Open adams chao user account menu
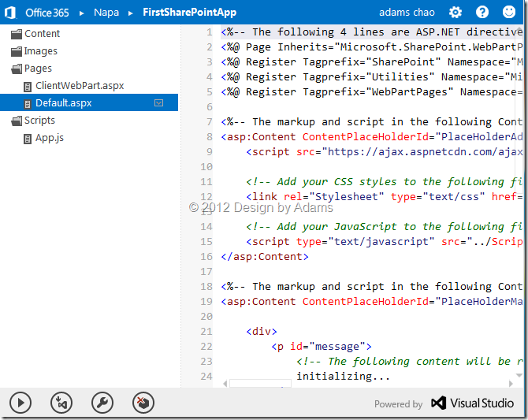 407,13
